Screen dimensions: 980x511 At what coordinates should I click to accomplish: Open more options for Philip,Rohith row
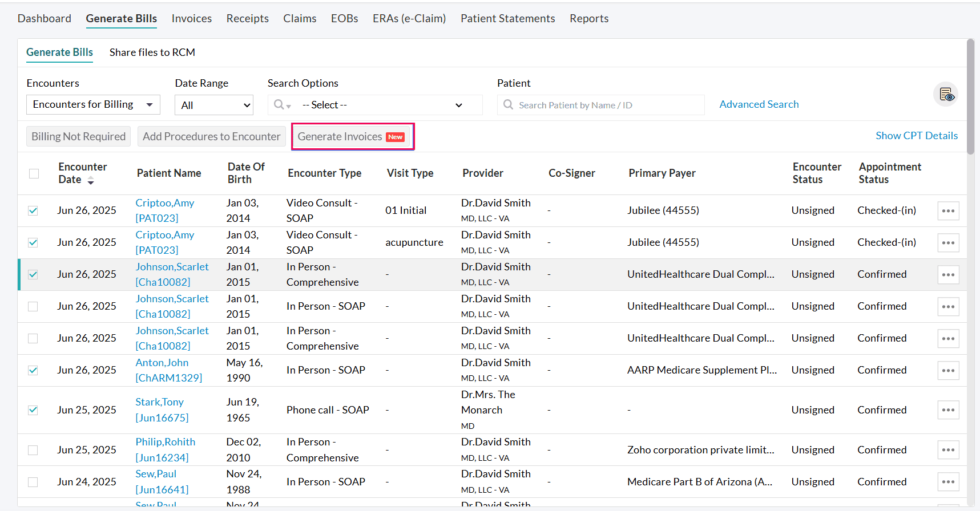(x=948, y=450)
